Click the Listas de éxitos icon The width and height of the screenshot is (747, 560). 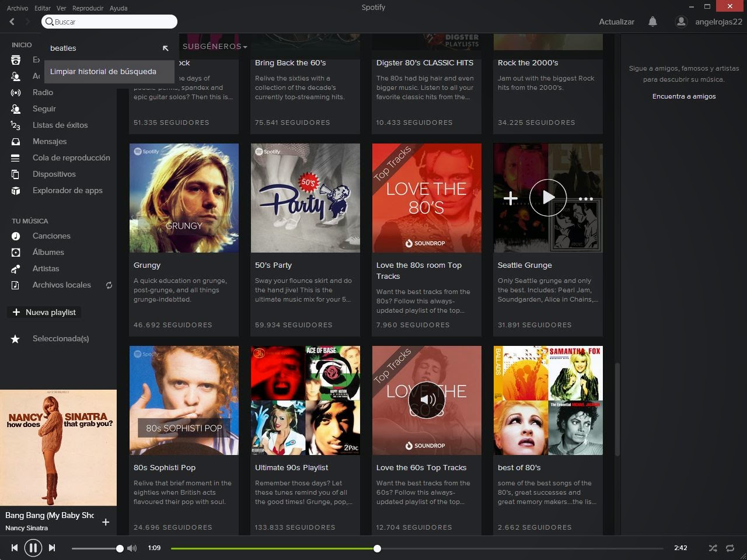coord(16,125)
